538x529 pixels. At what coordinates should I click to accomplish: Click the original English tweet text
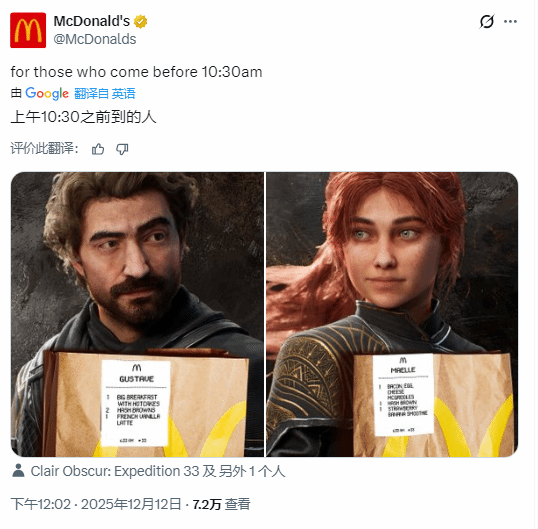(x=137, y=72)
